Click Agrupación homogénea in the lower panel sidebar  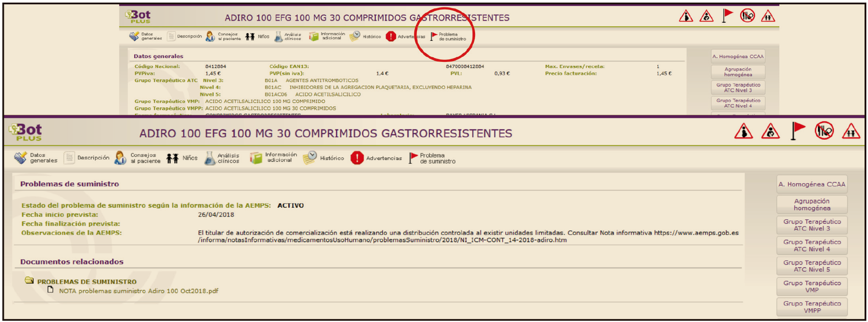click(x=812, y=205)
